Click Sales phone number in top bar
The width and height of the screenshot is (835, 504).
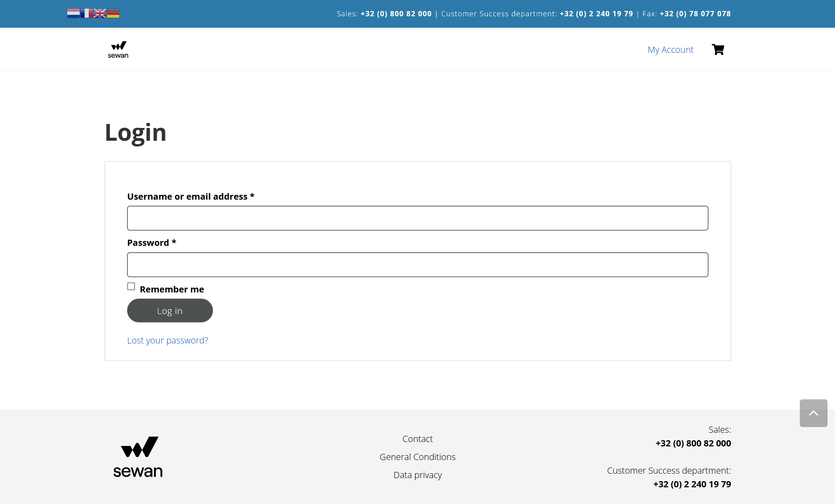click(x=396, y=14)
